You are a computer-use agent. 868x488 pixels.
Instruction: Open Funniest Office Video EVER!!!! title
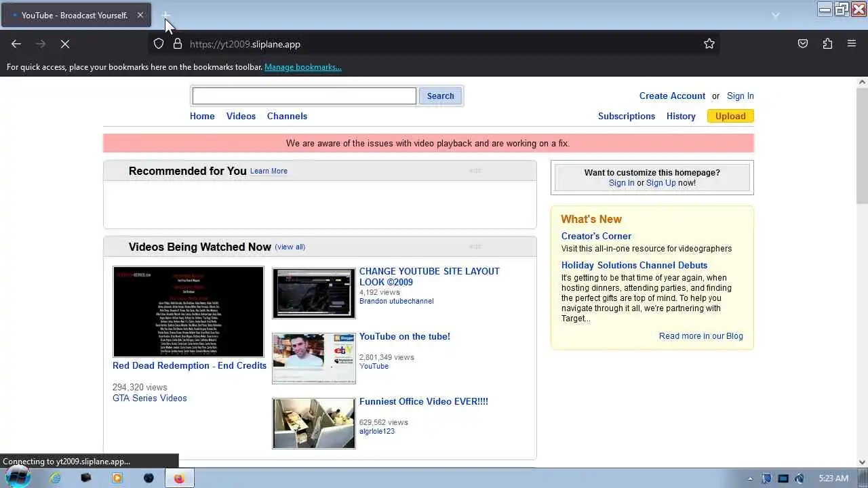pyautogui.click(x=424, y=401)
